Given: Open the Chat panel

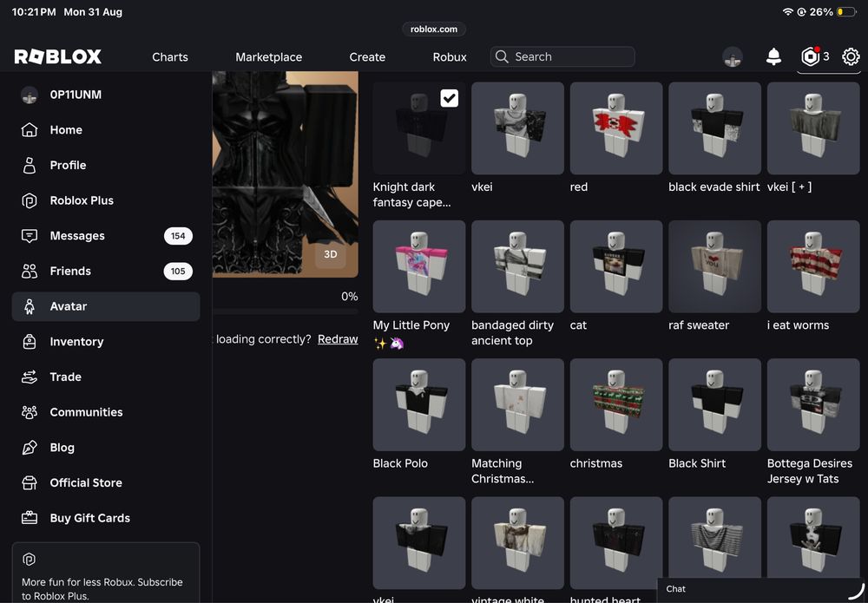Looking at the screenshot, I should coord(762,590).
